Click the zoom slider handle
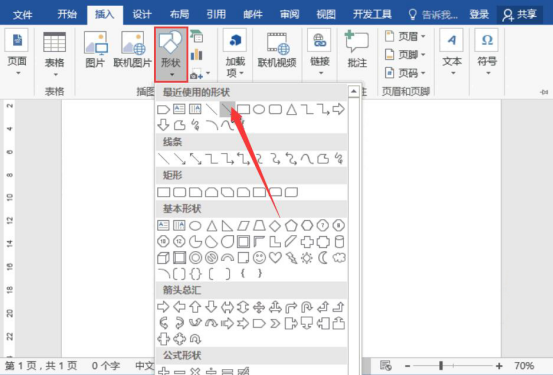 441,366
